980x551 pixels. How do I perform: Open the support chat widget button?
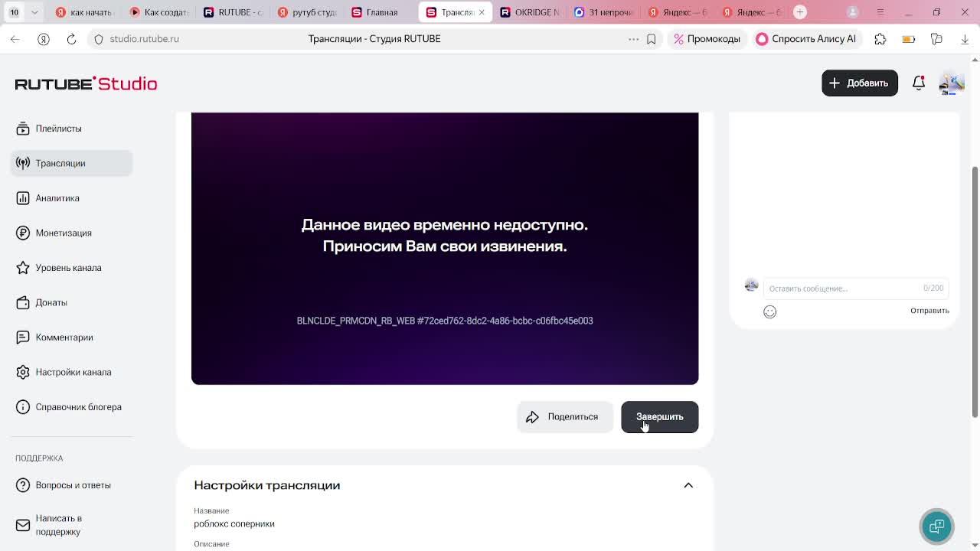click(x=936, y=527)
